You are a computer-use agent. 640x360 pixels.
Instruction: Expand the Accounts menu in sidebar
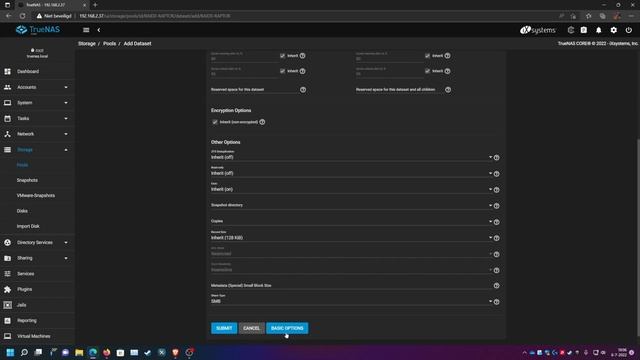tap(37, 87)
